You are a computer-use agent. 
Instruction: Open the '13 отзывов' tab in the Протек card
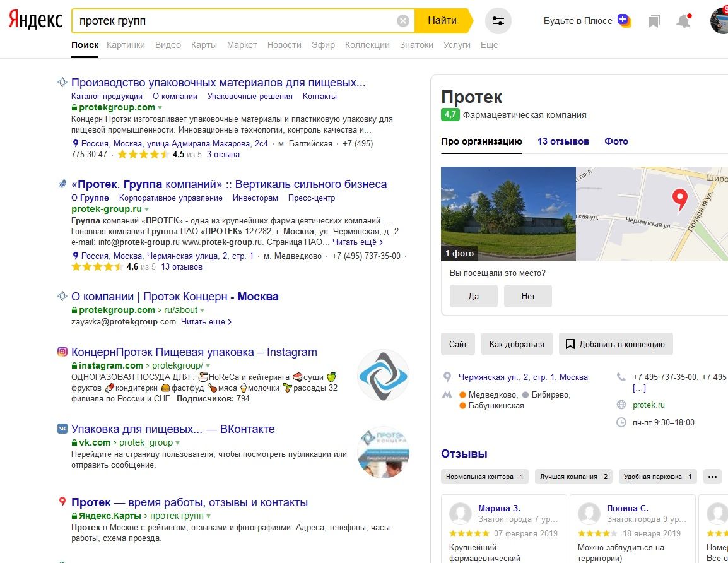tap(563, 141)
